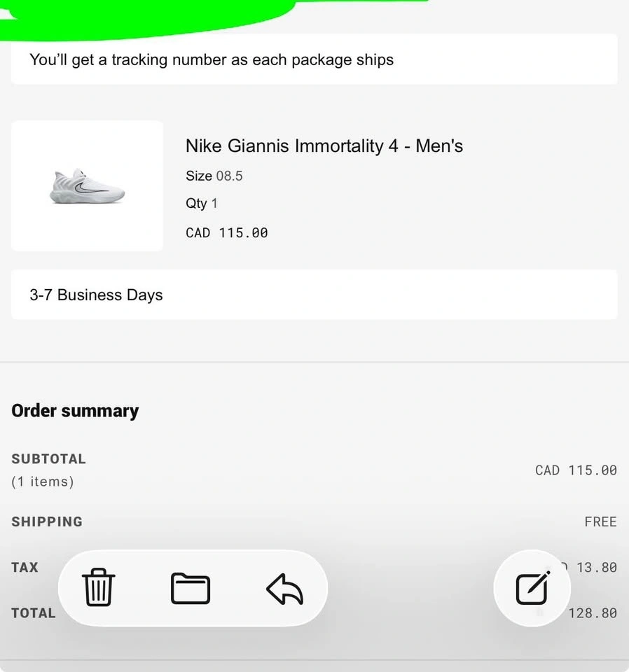This screenshot has height=672, width=629.
Task: Move email using the folder icon
Action: click(191, 588)
